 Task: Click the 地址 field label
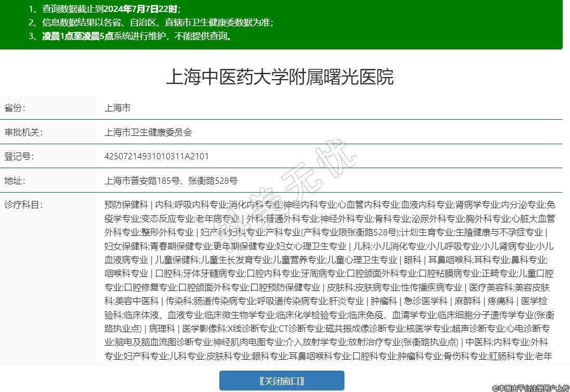[x=15, y=181]
